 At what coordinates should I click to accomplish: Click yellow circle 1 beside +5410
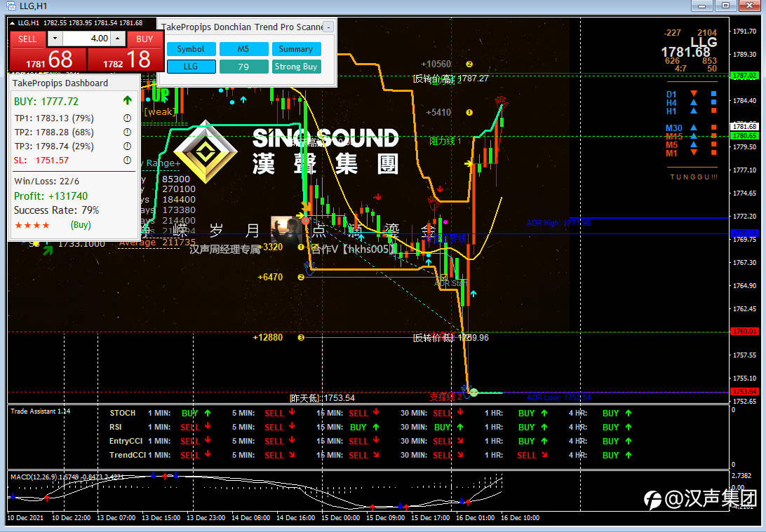tap(469, 112)
